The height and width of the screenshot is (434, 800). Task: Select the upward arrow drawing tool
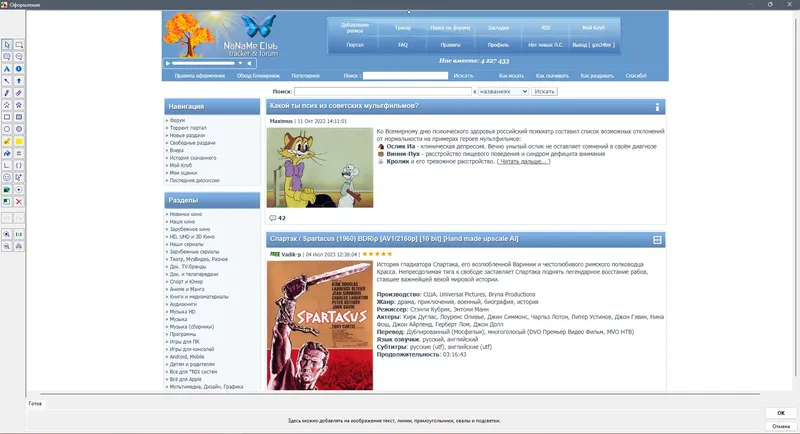click(19, 81)
